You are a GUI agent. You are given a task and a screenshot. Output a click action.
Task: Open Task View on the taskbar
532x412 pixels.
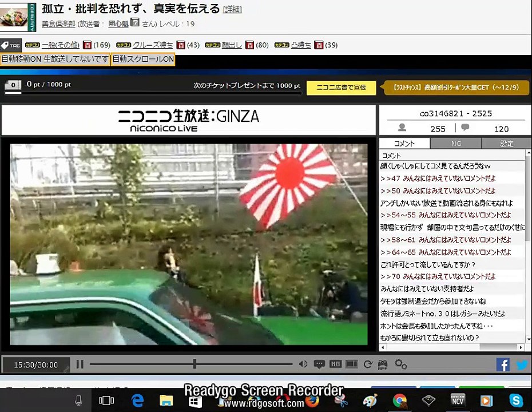coord(106,401)
